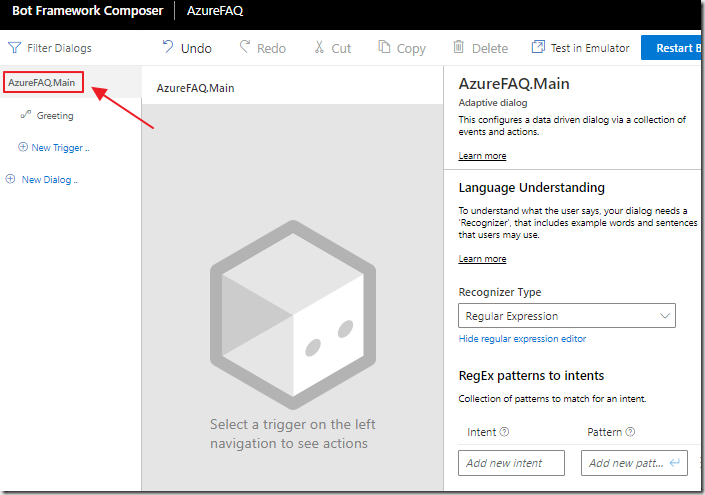Click the chevron of Regular Expression combo box
705x495 pixels.
click(x=665, y=316)
